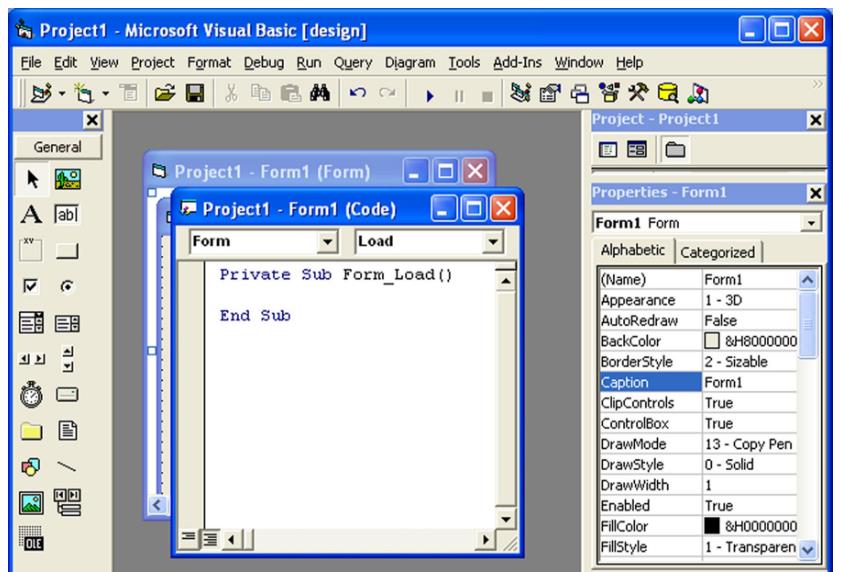This screenshot has height=572, width=841.
Task: Open Object Browser from toolbar icon
Action: (609, 93)
